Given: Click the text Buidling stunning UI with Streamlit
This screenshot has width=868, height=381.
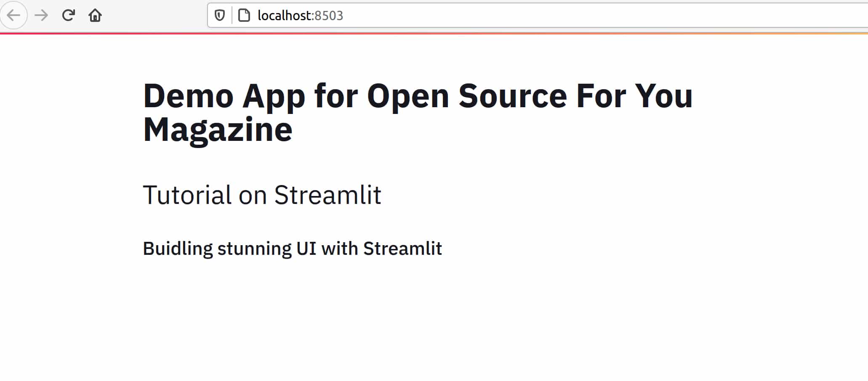Looking at the screenshot, I should [x=292, y=248].
